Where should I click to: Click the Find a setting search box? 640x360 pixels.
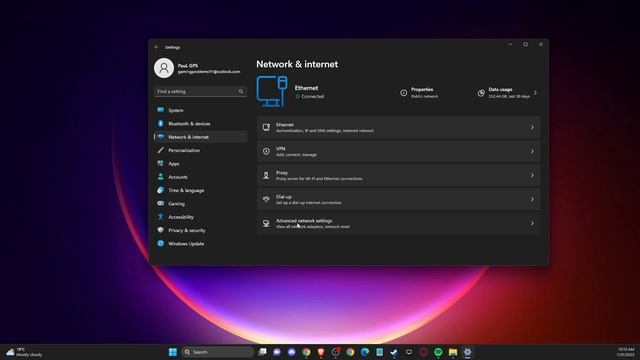click(200, 91)
